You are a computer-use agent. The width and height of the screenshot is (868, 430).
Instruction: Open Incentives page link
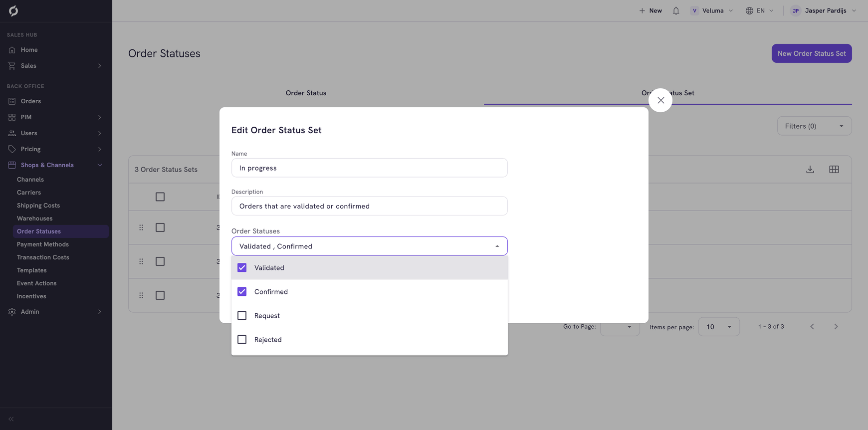coord(31,296)
